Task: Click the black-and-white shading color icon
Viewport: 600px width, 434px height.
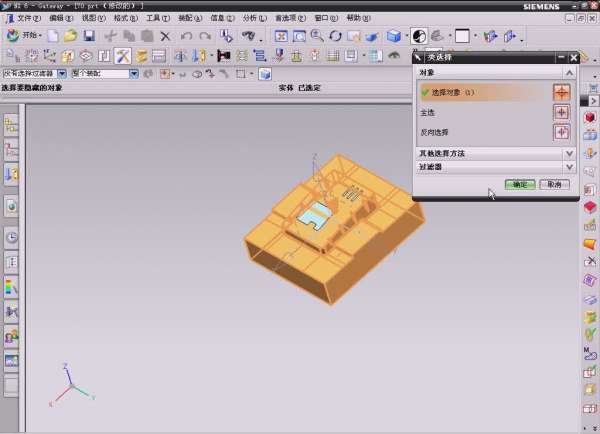Action: click(418, 36)
